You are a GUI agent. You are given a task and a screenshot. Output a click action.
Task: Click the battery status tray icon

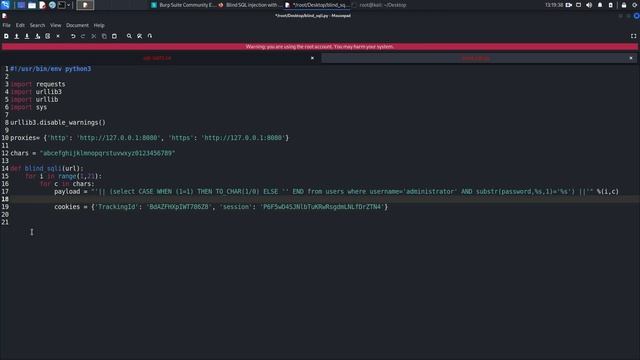[x=611, y=5]
